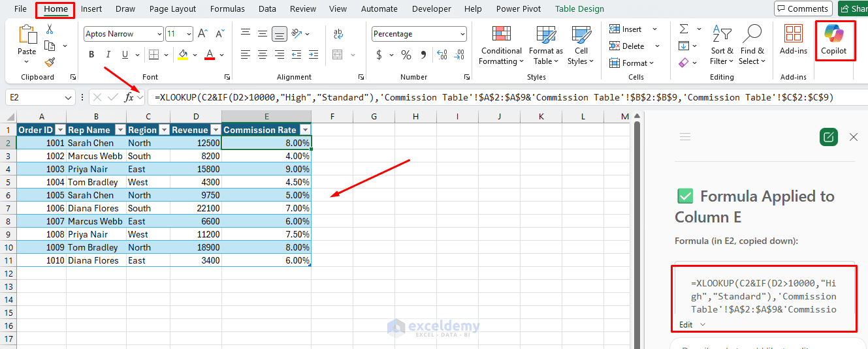
Task: Align text left in the Alignment group
Action: point(246,55)
